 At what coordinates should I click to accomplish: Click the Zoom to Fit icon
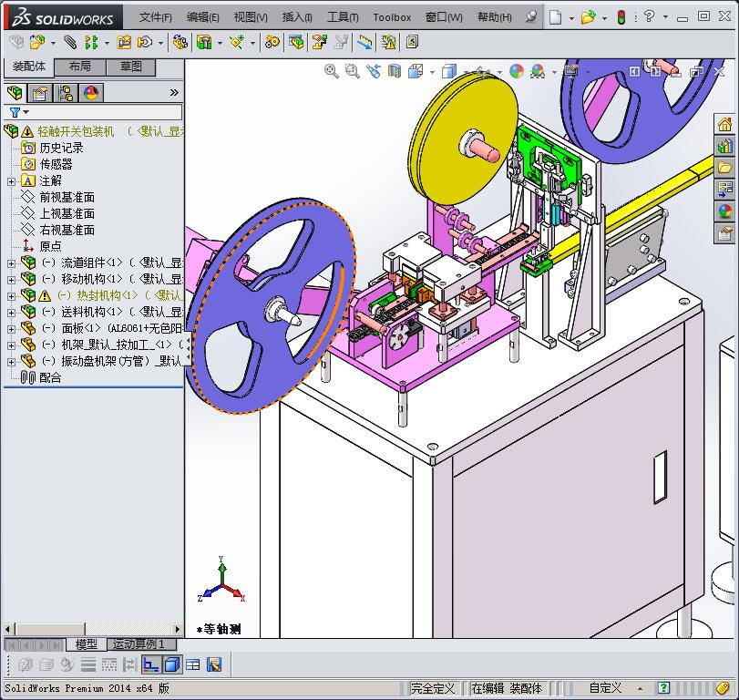pyautogui.click(x=332, y=71)
